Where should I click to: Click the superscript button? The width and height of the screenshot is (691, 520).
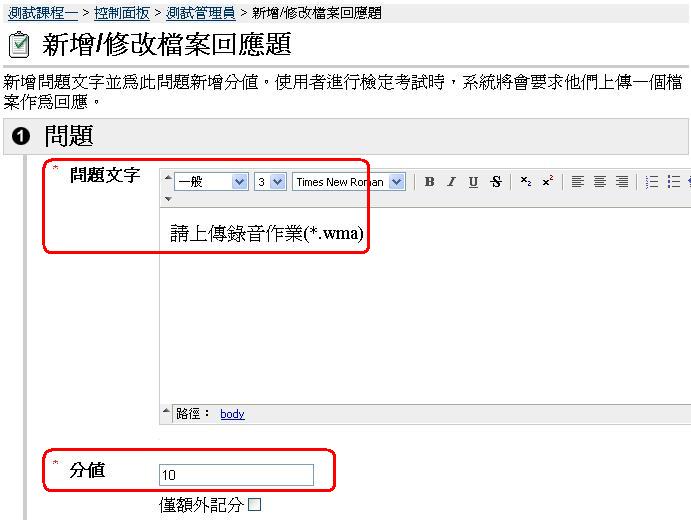coord(547,182)
